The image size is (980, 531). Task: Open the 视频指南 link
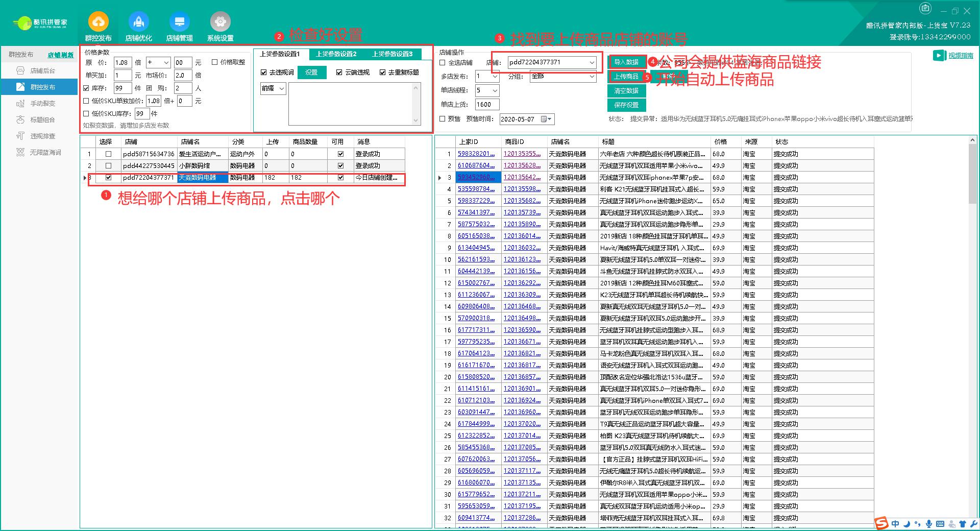coord(961,56)
